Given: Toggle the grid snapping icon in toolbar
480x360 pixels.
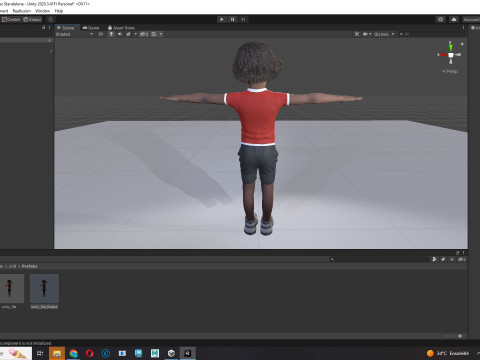Looking at the screenshot, I should 50,19.
